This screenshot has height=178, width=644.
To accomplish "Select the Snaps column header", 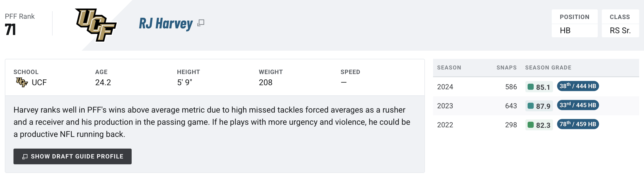I will click(x=507, y=68).
